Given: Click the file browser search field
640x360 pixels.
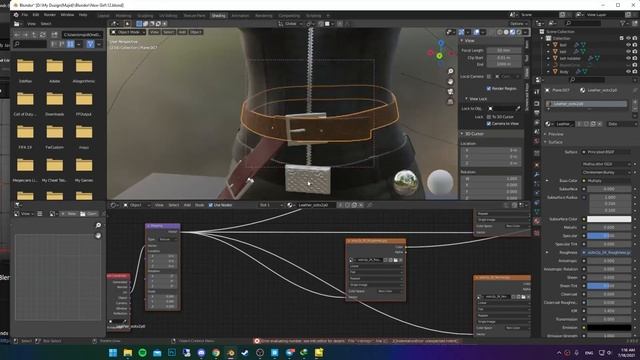Looking at the screenshot, I should coord(30,44).
